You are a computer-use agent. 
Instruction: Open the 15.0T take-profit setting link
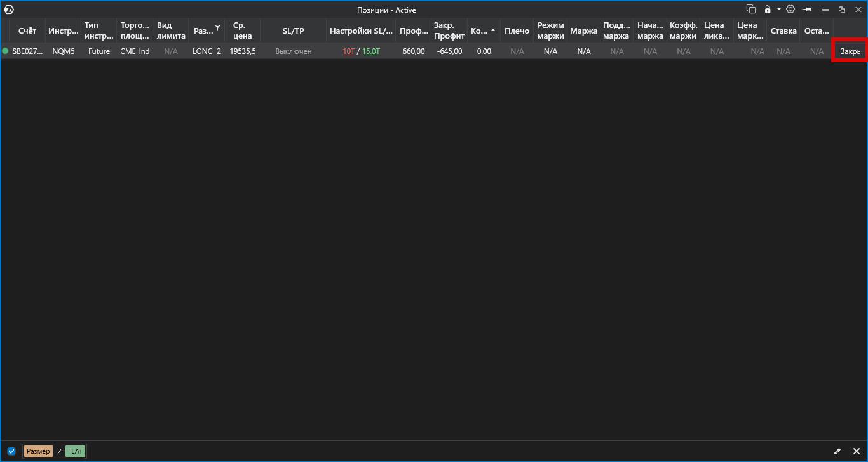coord(371,51)
